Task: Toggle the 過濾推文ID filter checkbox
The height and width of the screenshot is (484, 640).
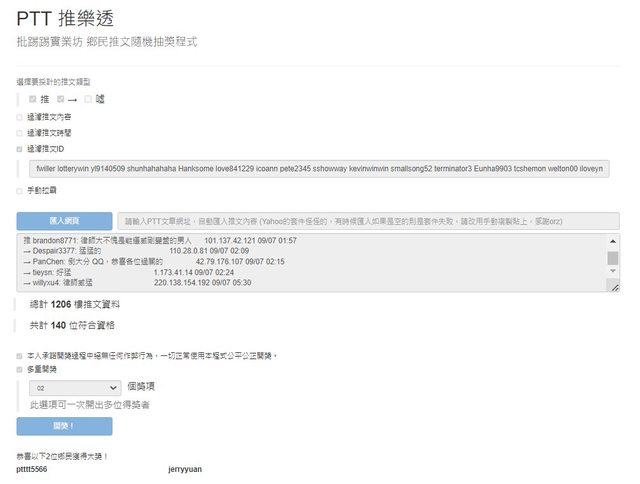Action: tap(20, 148)
